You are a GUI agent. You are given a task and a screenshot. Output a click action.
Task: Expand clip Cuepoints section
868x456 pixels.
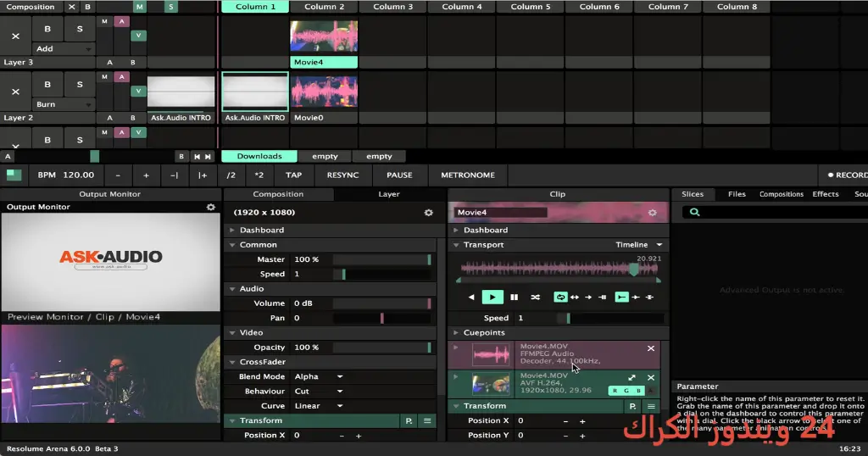point(456,332)
